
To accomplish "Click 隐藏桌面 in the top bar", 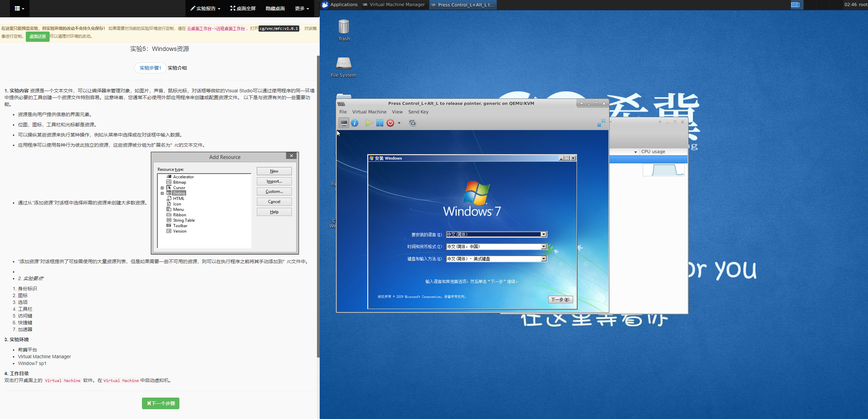I will pos(275,8).
